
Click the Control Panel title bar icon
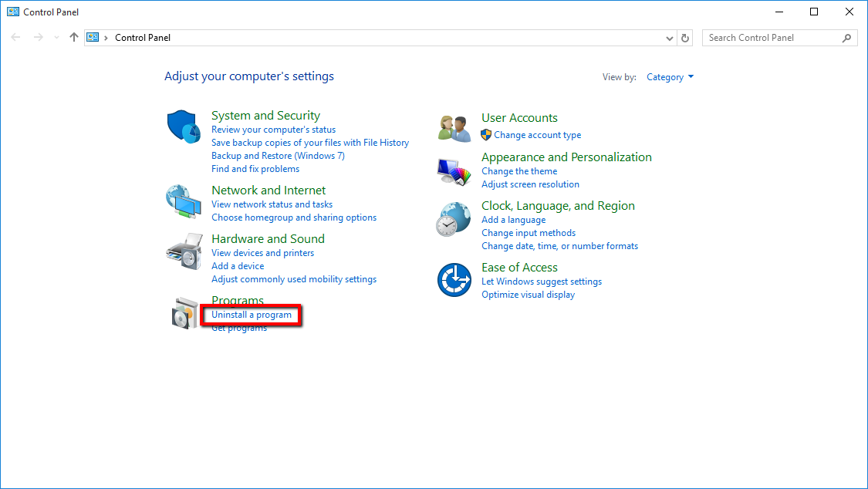point(13,12)
